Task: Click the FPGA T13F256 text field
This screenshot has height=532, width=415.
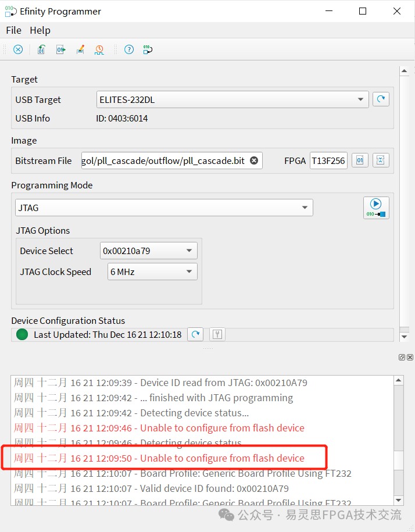Action: (328, 160)
